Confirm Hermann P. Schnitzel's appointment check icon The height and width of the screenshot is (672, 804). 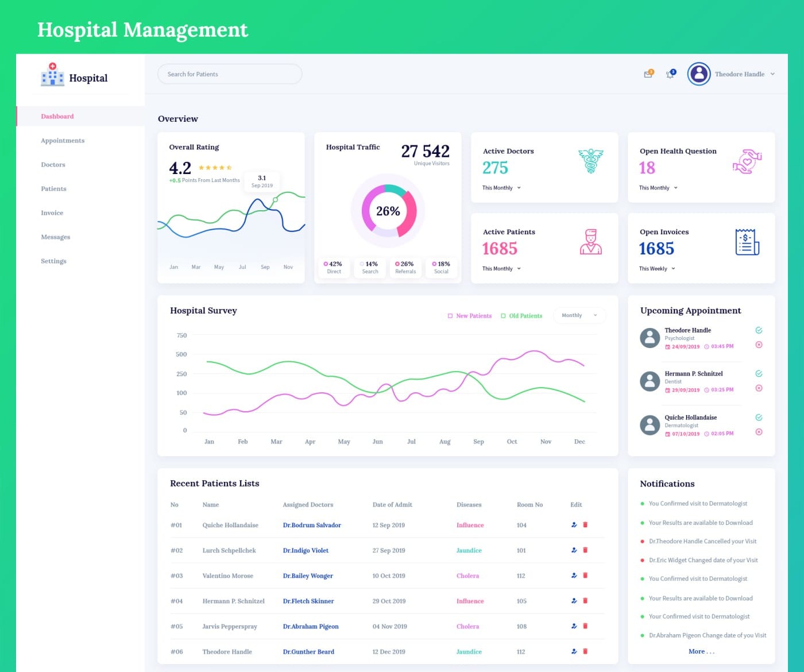coord(759,373)
